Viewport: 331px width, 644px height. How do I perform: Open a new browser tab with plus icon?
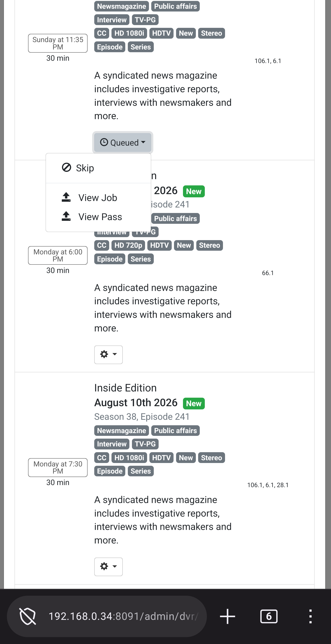(227, 616)
